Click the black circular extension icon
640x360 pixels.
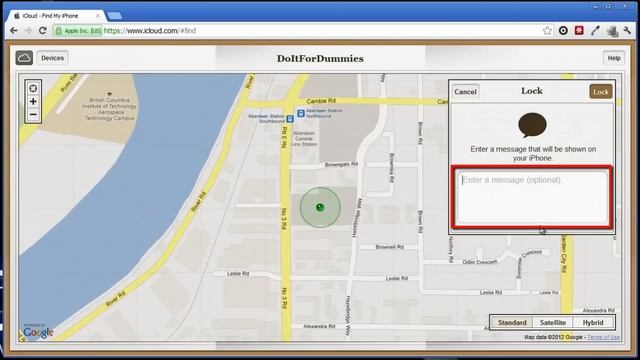click(x=563, y=31)
